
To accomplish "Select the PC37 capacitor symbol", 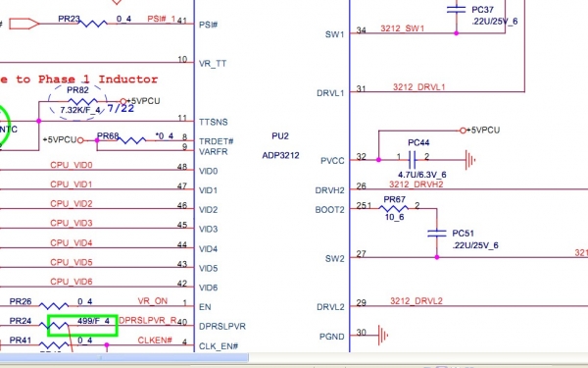I will point(457,10).
